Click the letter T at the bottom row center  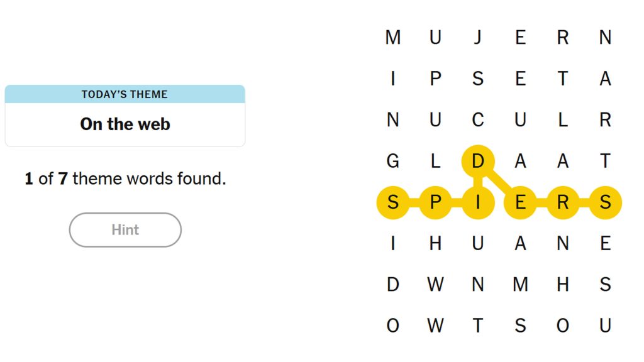(x=478, y=326)
